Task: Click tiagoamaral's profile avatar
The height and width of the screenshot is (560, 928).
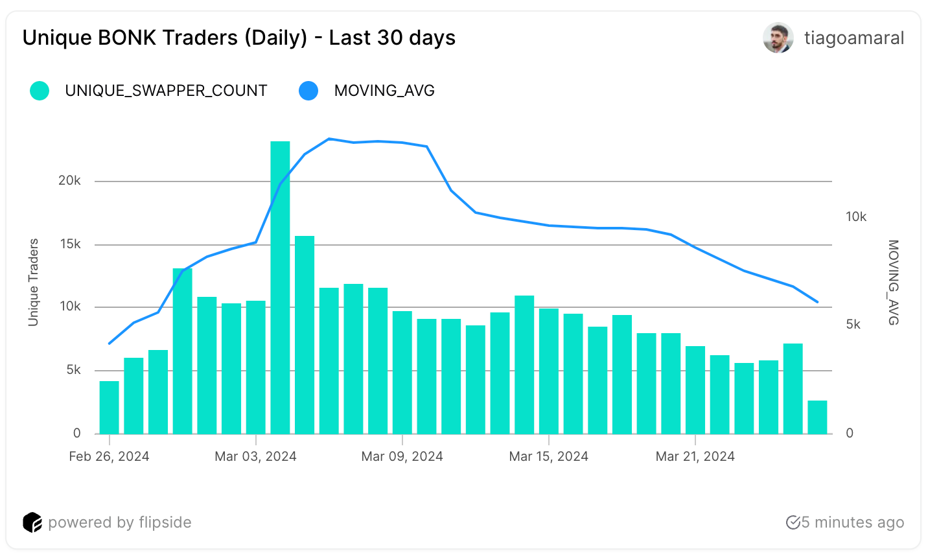Action: (778, 38)
